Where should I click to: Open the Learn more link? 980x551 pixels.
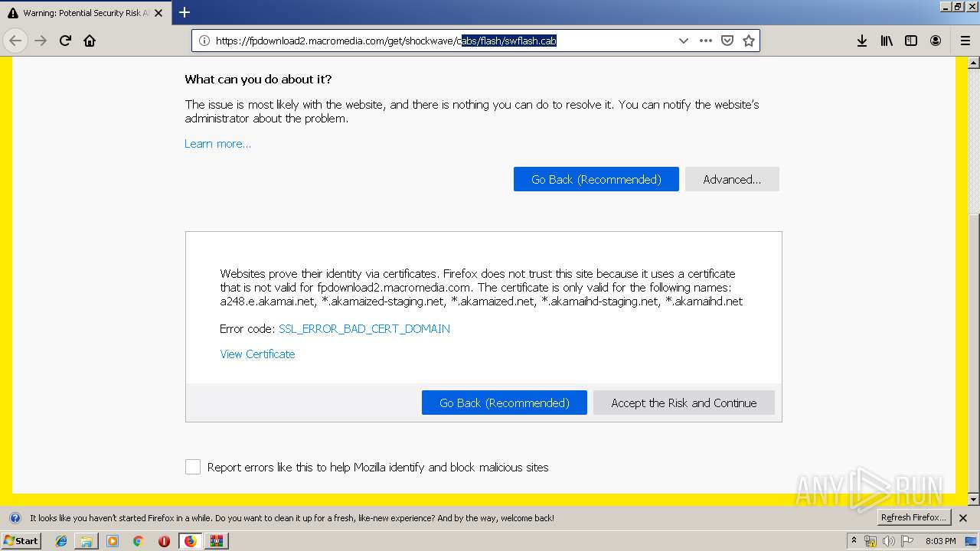[x=217, y=144]
